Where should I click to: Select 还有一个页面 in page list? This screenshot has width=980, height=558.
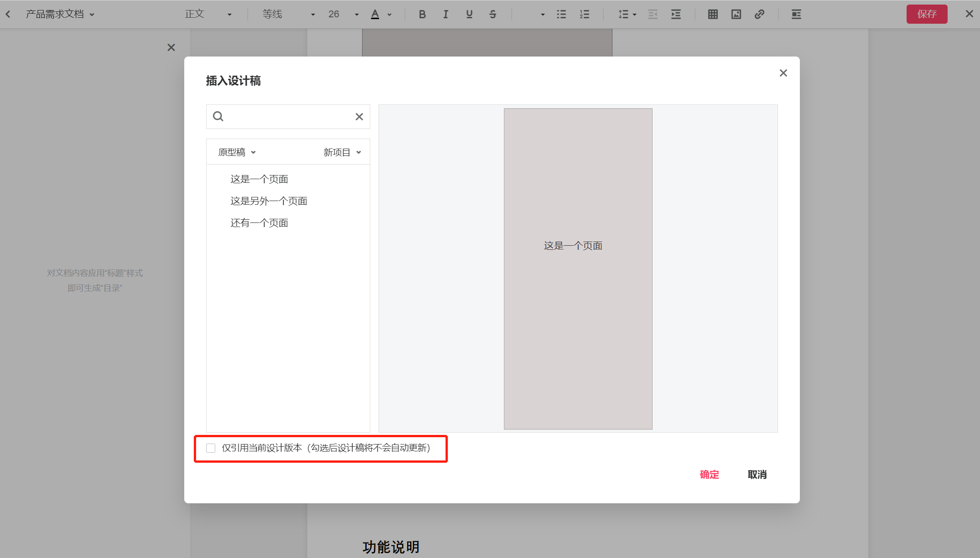pyautogui.click(x=259, y=223)
